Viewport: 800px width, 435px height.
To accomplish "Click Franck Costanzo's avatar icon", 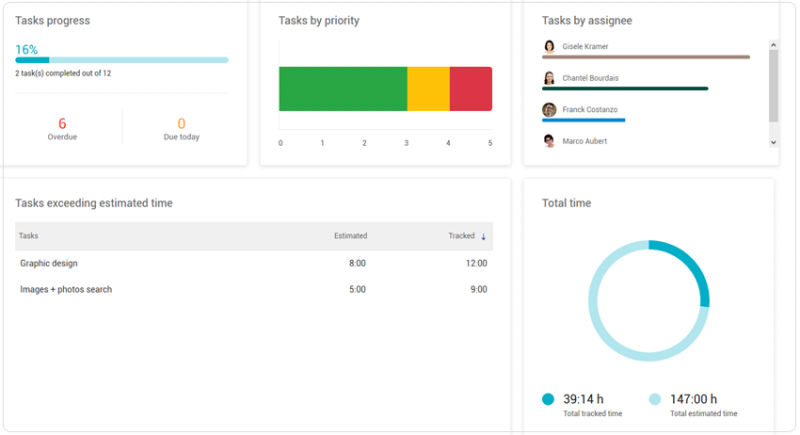I will [549, 110].
